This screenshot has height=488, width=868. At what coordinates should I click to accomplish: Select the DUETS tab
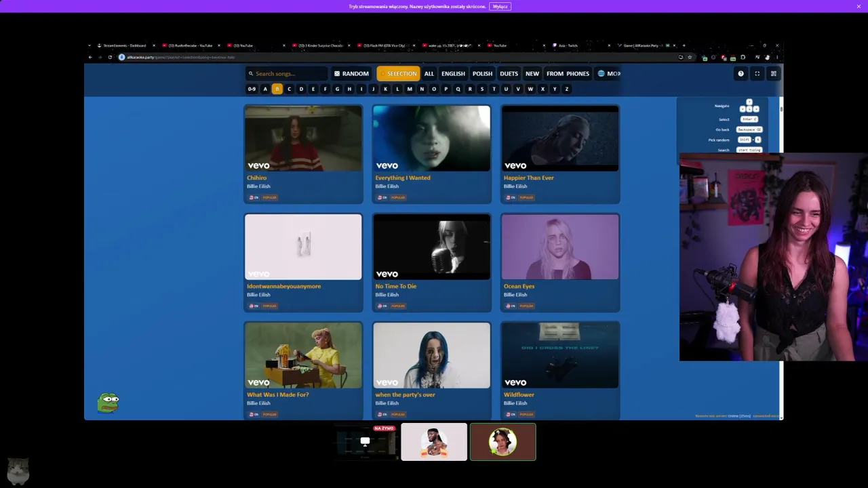509,74
